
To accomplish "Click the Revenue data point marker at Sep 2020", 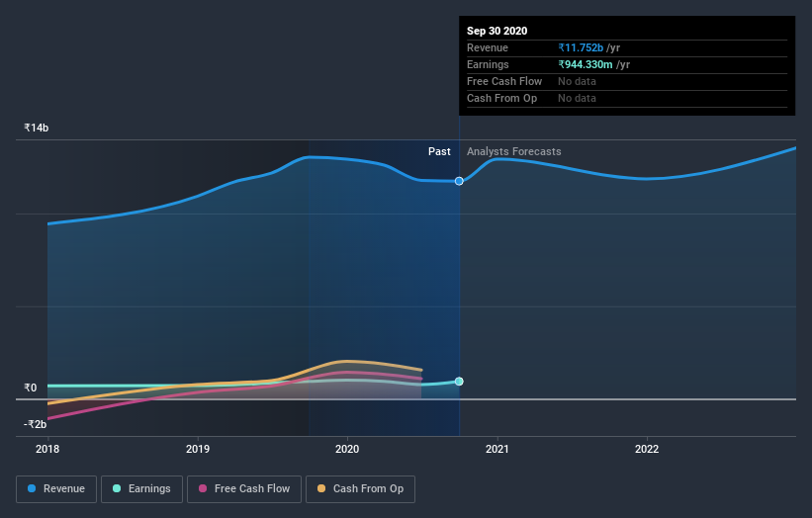I will pyautogui.click(x=459, y=181).
